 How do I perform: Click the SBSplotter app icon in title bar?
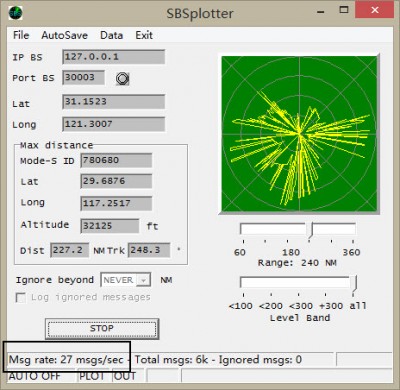pyautogui.click(x=15, y=13)
